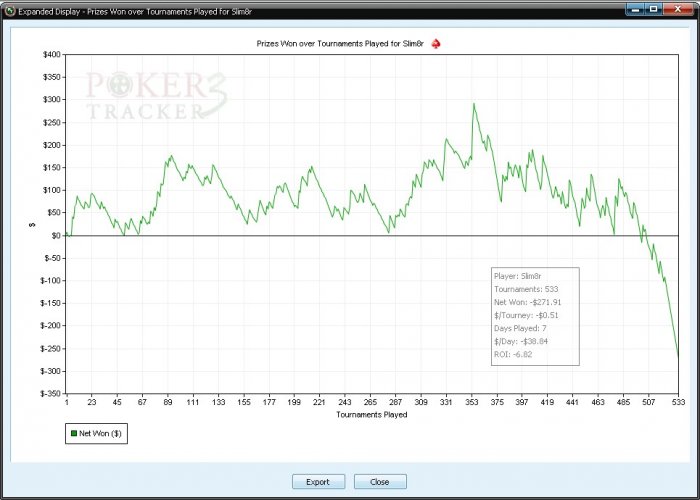Click the 353 tick on x-axis
The height and width of the screenshot is (500, 700).
point(471,402)
